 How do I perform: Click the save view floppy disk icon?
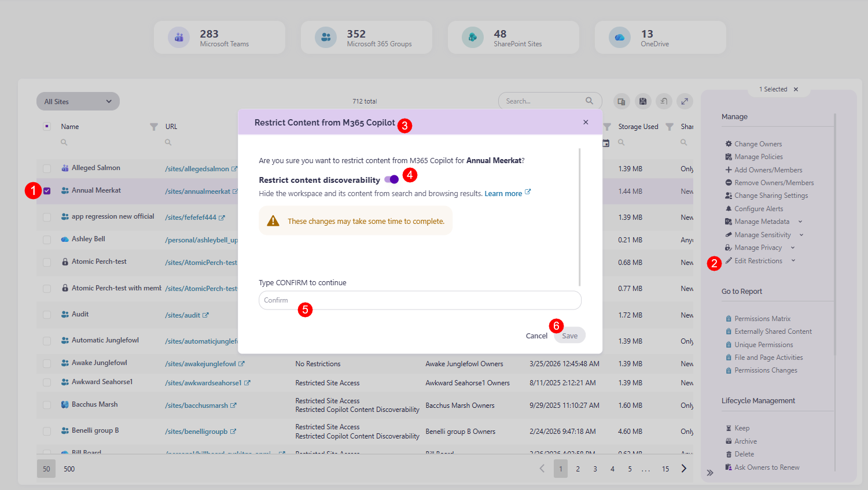(643, 101)
